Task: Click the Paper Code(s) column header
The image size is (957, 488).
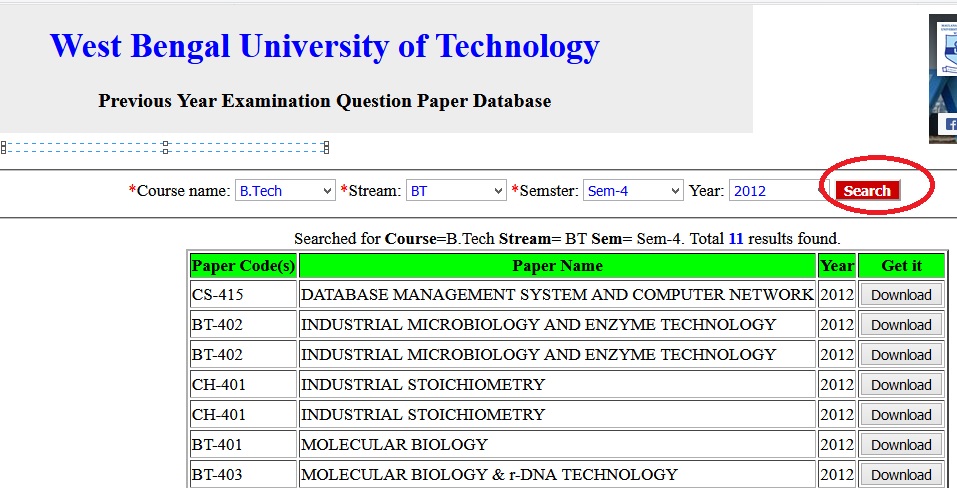Action: (x=243, y=266)
